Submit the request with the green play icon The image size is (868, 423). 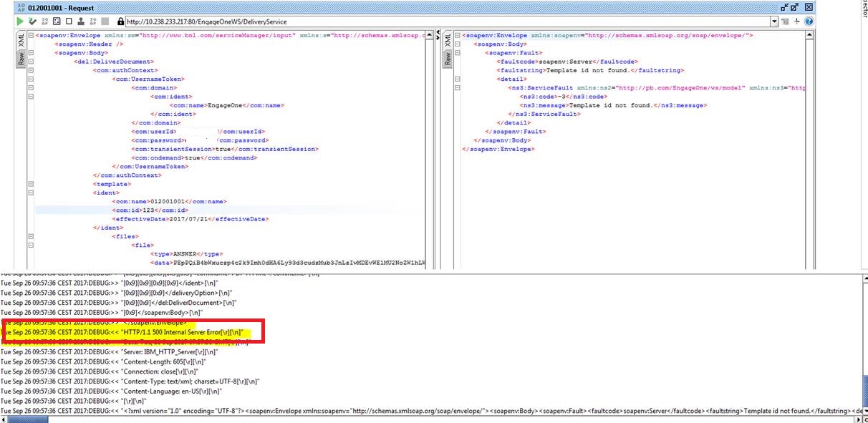pos(20,21)
